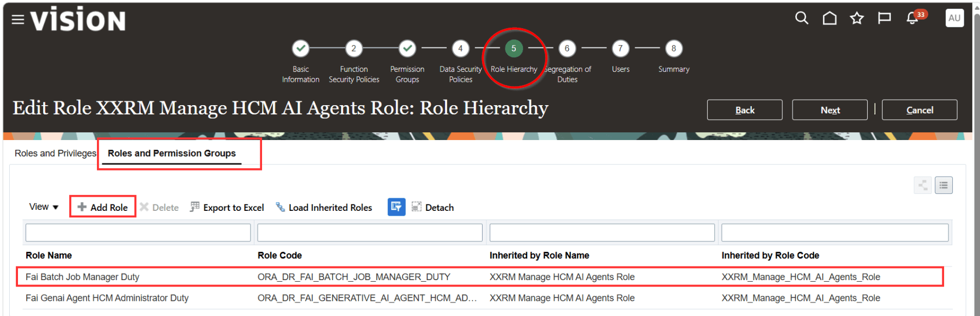Switch to list table view icon
Screen dimensions: 980x316
[x=944, y=186]
